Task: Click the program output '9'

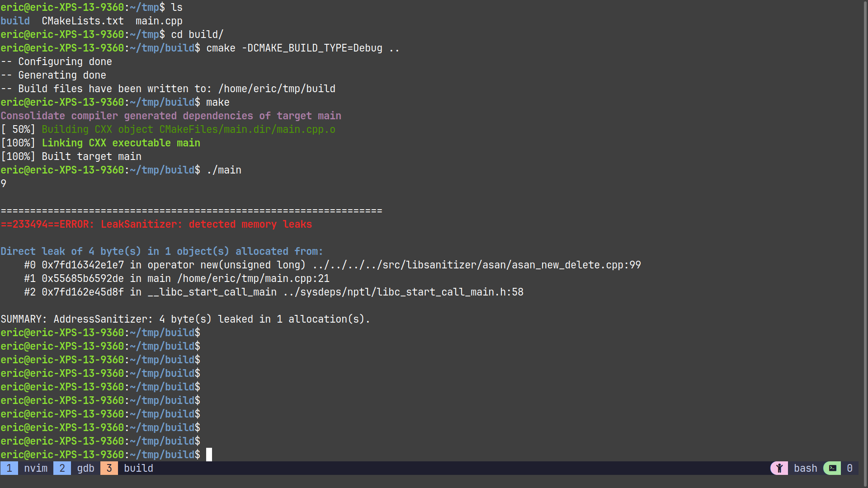Action: tap(4, 183)
